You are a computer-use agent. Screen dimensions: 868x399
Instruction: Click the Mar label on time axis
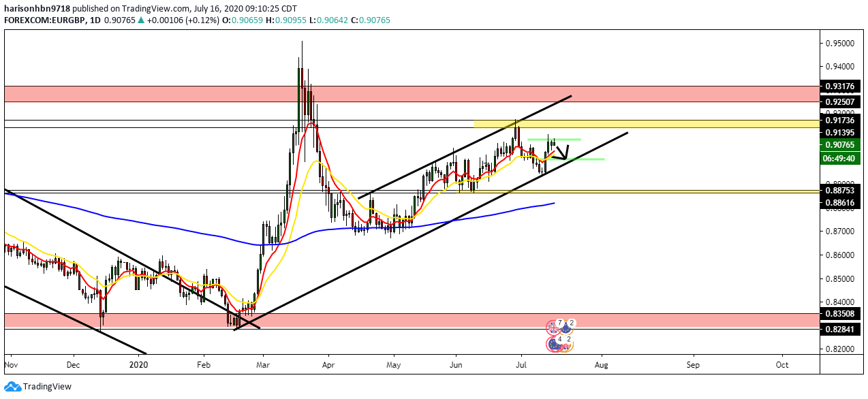click(x=264, y=365)
